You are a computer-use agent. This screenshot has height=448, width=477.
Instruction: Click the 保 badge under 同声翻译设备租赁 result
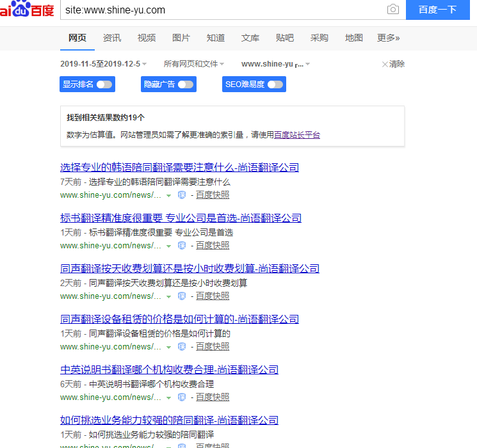pos(182,346)
